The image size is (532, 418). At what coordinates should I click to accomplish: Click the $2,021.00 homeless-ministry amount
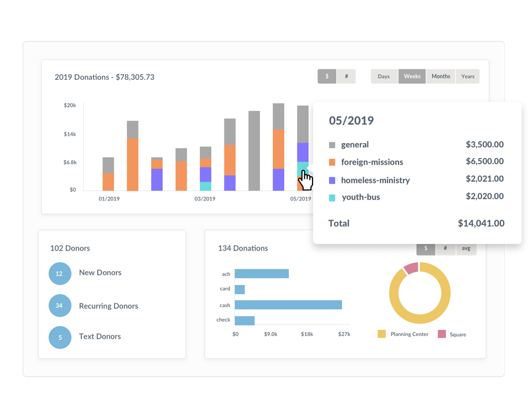click(484, 179)
